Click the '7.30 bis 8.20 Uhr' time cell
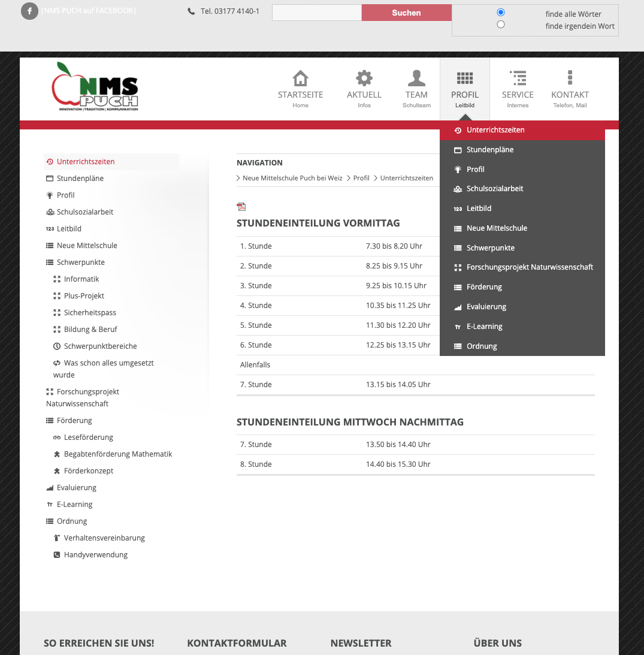644x655 pixels. pos(394,246)
